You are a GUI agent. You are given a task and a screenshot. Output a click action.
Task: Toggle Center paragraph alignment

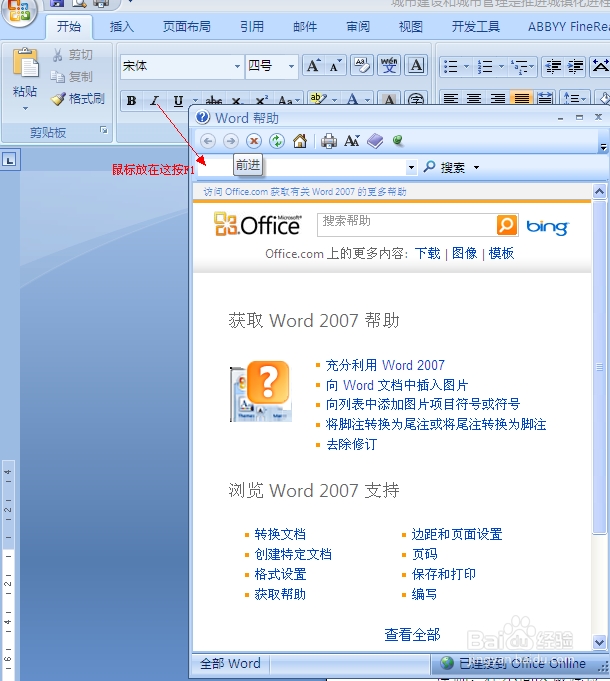click(474, 99)
